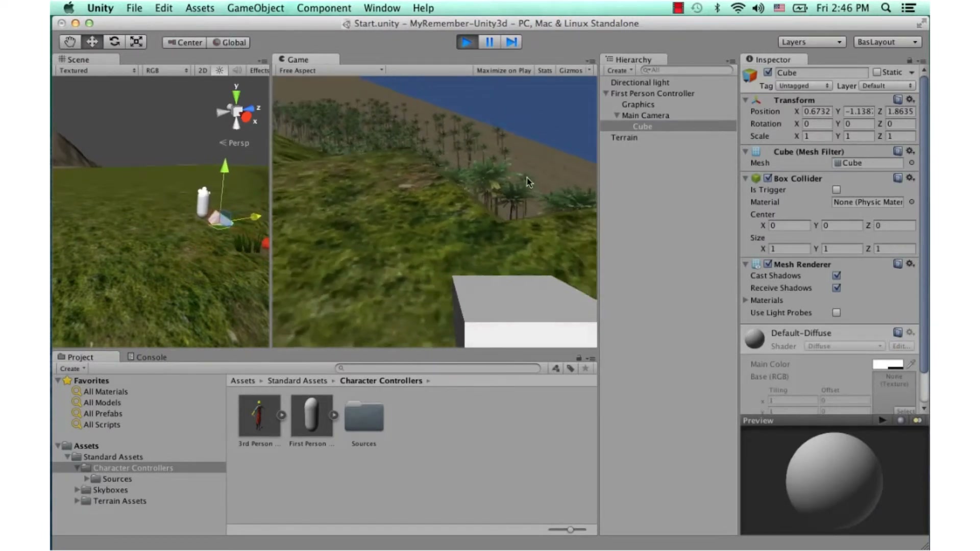Disable Cast Shadows checkbox
Viewport: 980px width, 551px height.
[836, 275]
